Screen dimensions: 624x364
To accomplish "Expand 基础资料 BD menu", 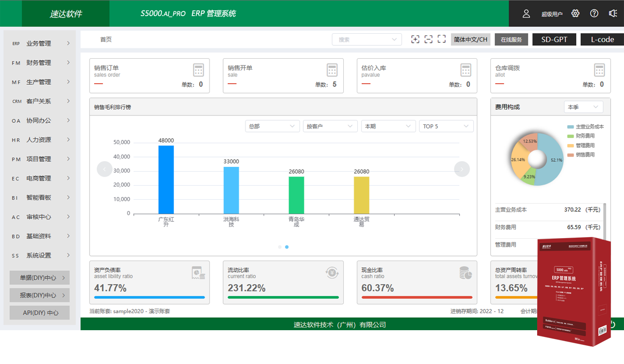I will click(40, 236).
